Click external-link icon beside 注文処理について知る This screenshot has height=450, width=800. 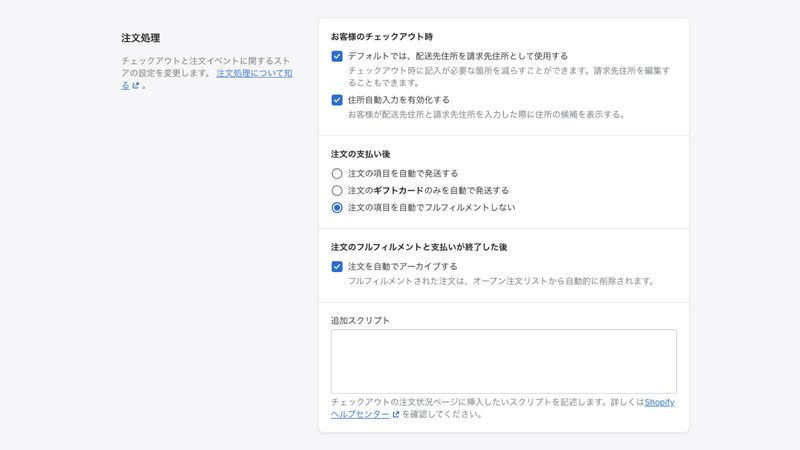136,86
